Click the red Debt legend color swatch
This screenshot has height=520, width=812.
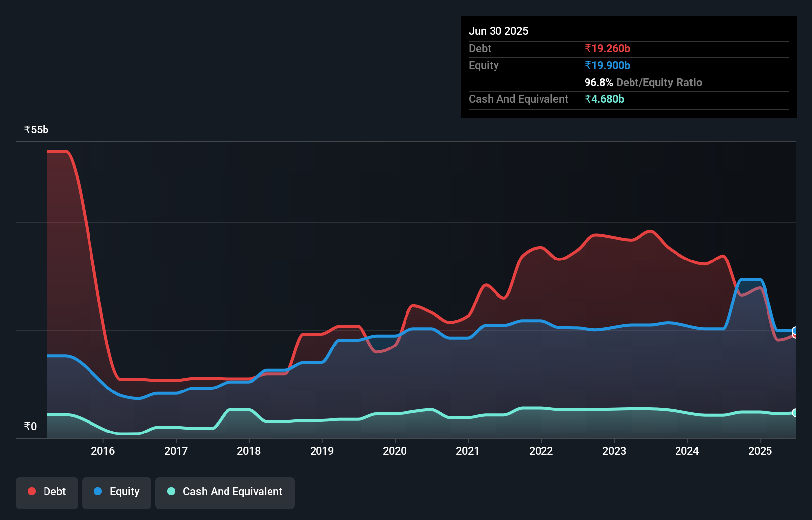[31, 491]
